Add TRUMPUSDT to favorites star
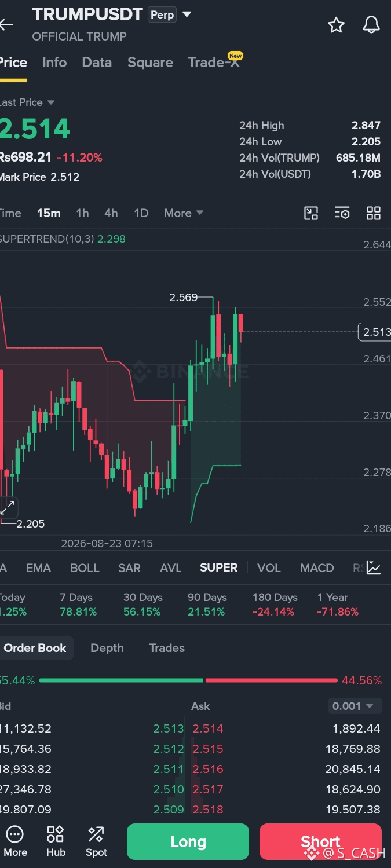 (x=336, y=25)
